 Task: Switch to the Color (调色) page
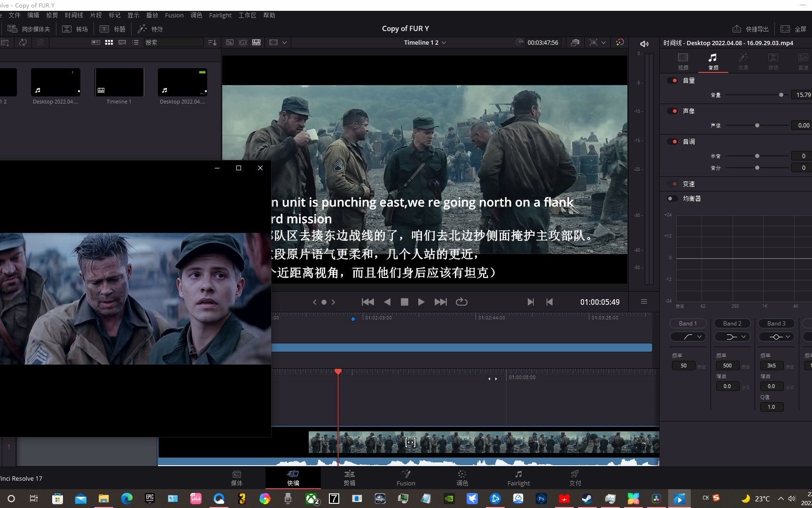click(462, 478)
